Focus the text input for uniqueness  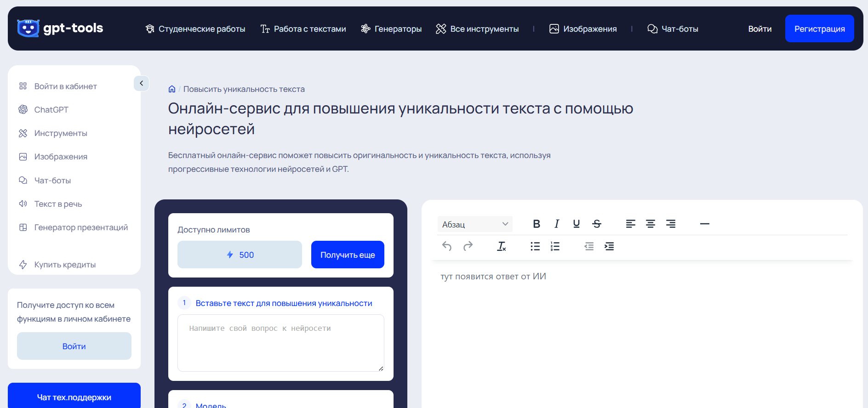(280, 343)
